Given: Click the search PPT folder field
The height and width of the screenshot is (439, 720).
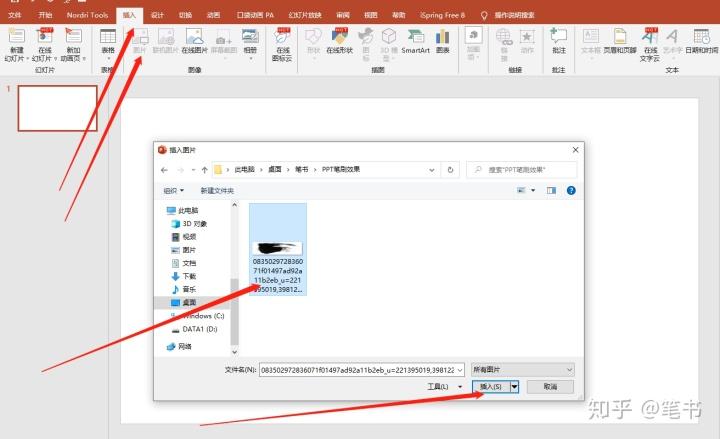Looking at the screenshot, I should pos(522,170).
